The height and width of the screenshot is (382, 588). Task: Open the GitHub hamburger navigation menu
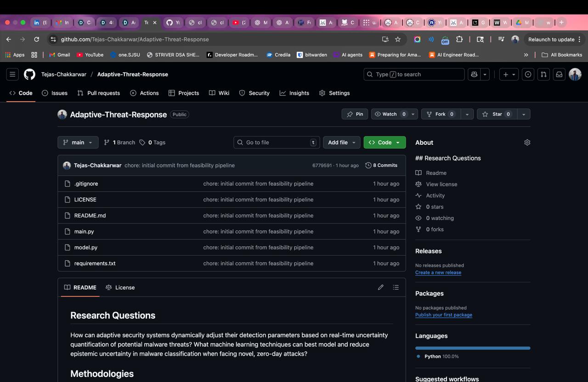13,74
